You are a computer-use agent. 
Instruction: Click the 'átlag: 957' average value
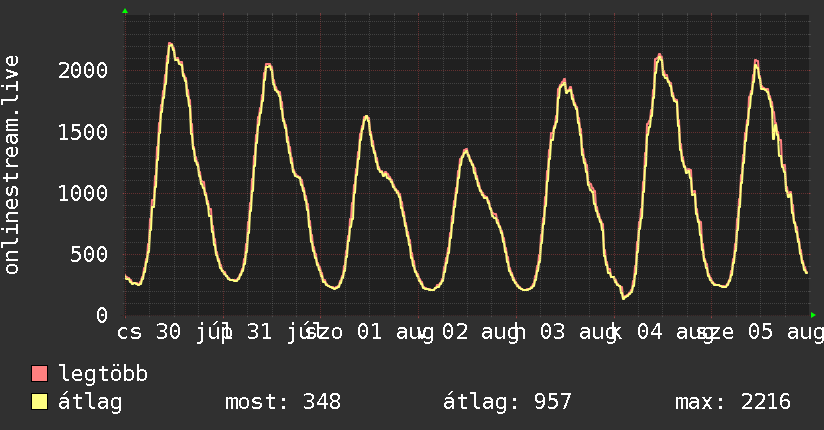coord(507,403)
